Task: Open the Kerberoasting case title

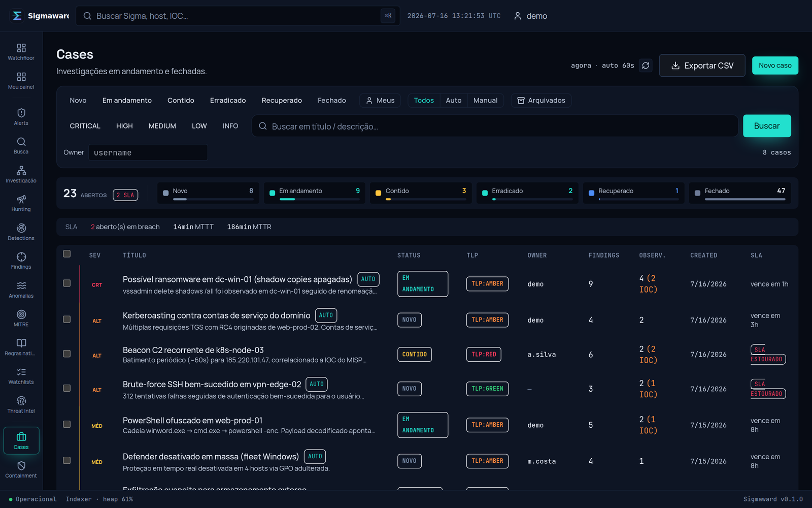Action: 216,315
